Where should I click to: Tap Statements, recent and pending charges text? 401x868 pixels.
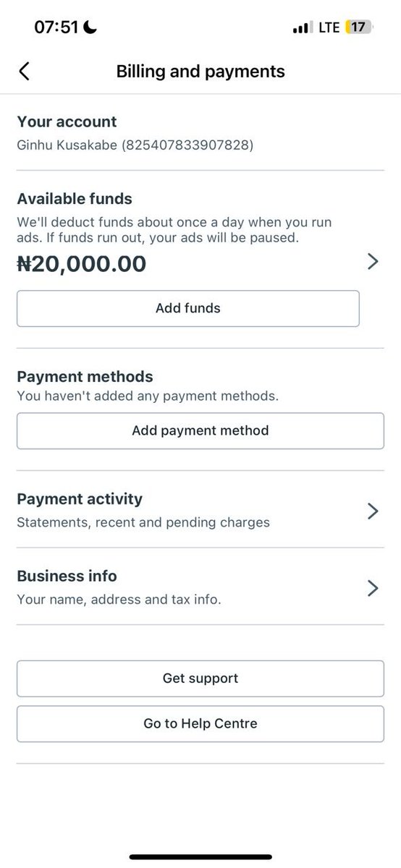tap(143, 522)
